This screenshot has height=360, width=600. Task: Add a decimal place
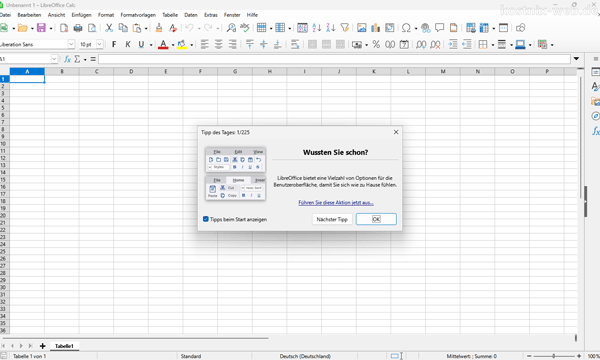[x=421, y=44]
